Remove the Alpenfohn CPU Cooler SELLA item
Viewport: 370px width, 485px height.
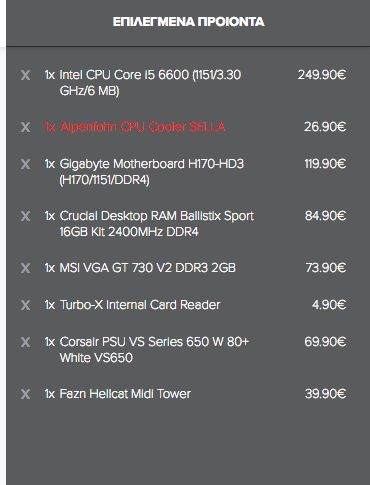25,127
